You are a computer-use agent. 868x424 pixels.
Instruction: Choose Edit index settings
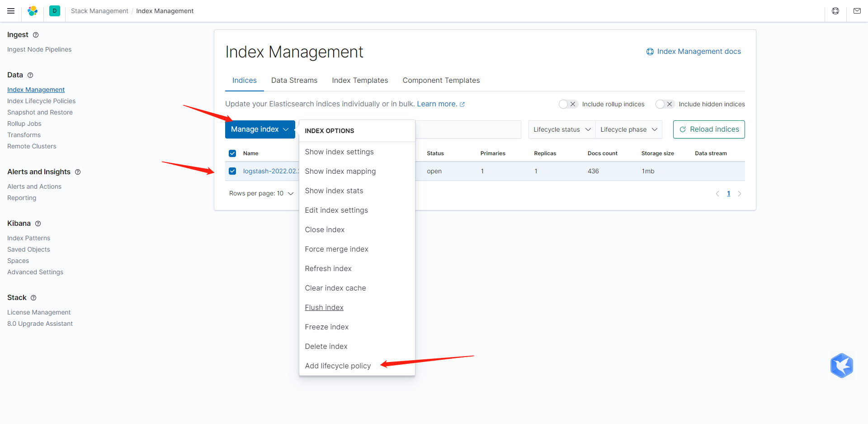pos(357,210)
